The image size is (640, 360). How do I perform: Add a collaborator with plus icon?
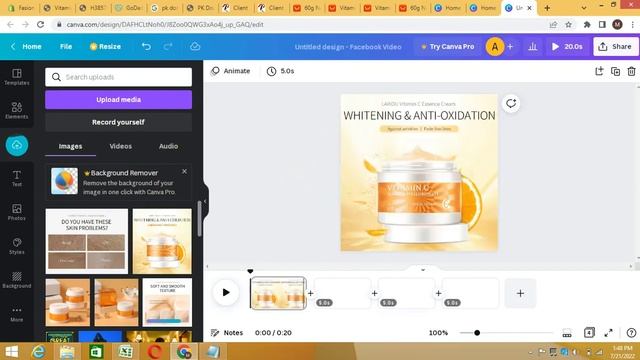[510, 47]
